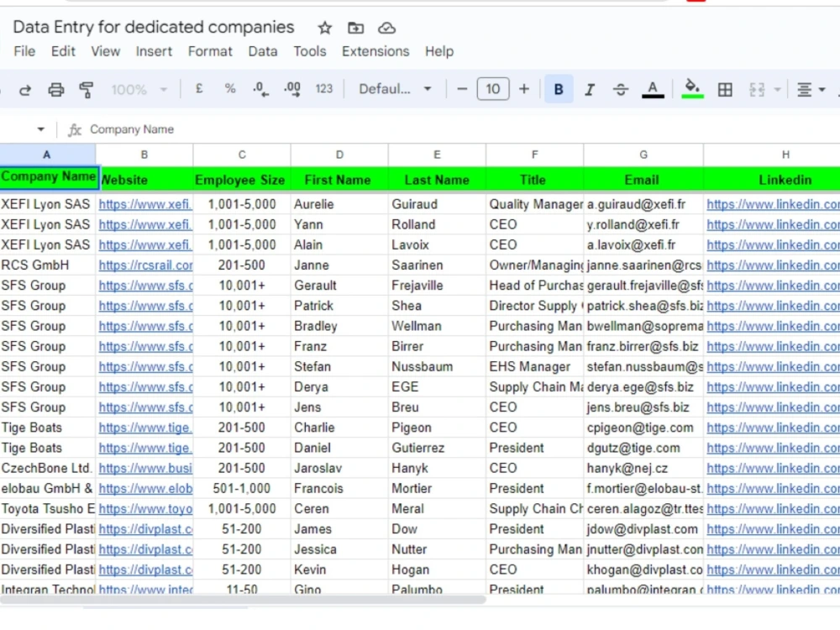Star the spreadsheet to favorite it

tap(323, 27)
